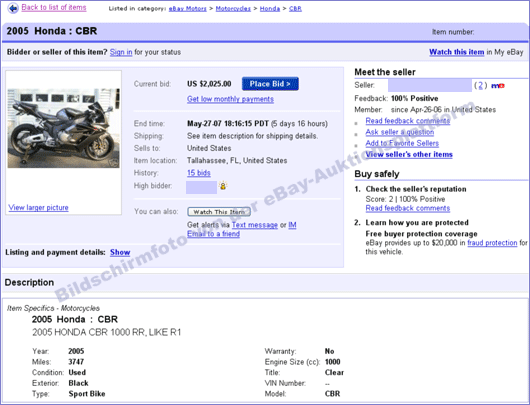Go to Motorcycles category breadcrumb

pos(233,9)
